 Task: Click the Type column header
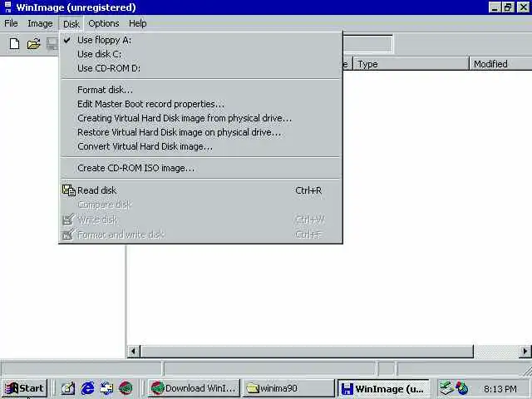coord(411,64)
